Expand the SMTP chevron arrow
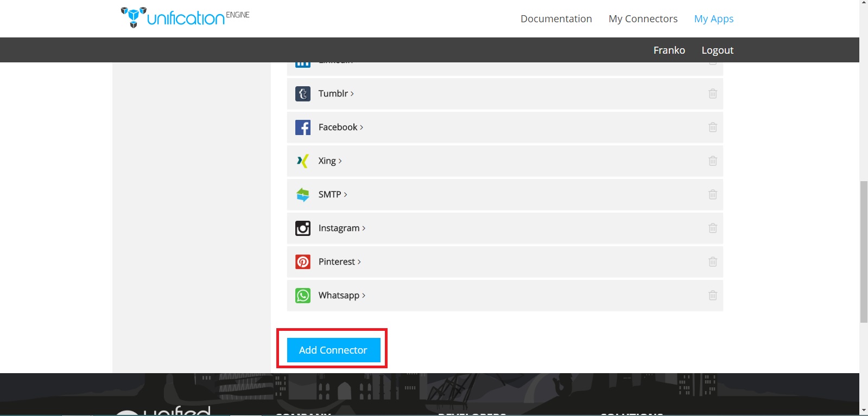This screenshot has height=416, width=868. pyautogui.click(x=345, y=195)
